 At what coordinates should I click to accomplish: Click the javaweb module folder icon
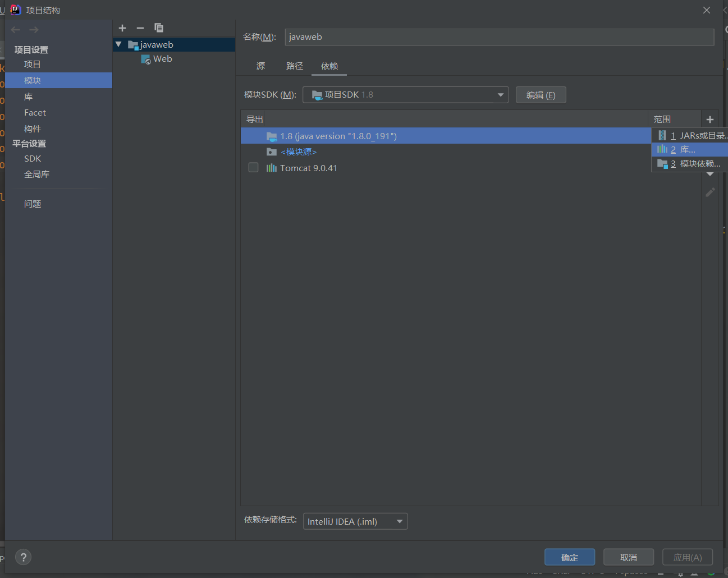[x=133, y=45]
